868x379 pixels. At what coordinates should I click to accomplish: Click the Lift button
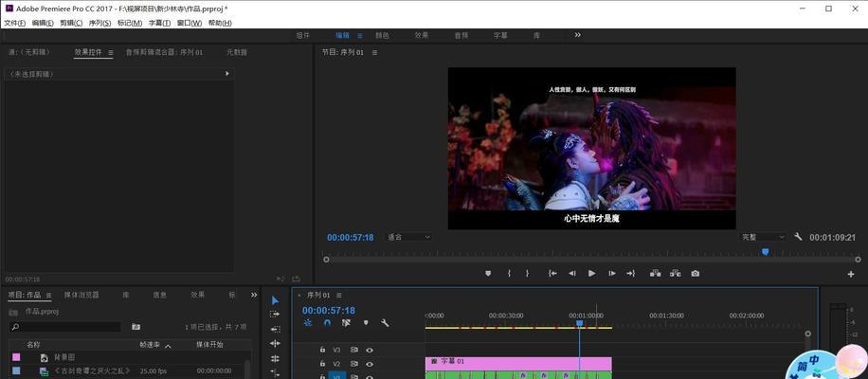(656, 273)
